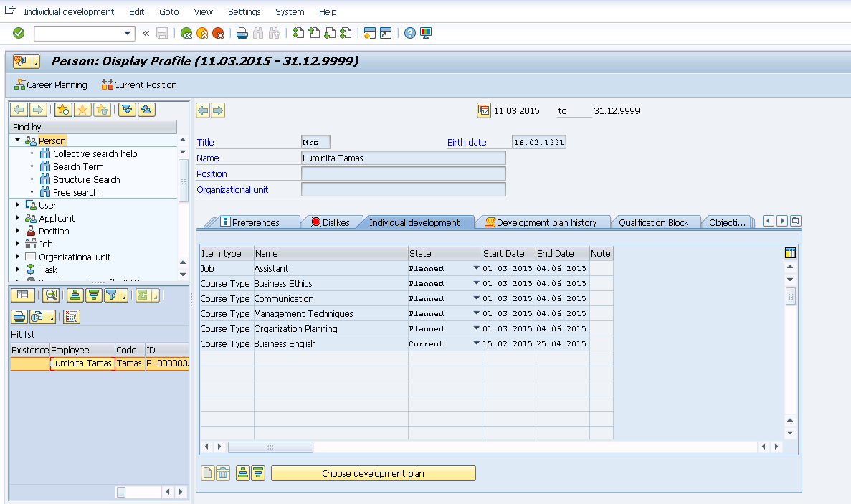
Task: Expand the Applicant tree node
Action: click(17, 218)
